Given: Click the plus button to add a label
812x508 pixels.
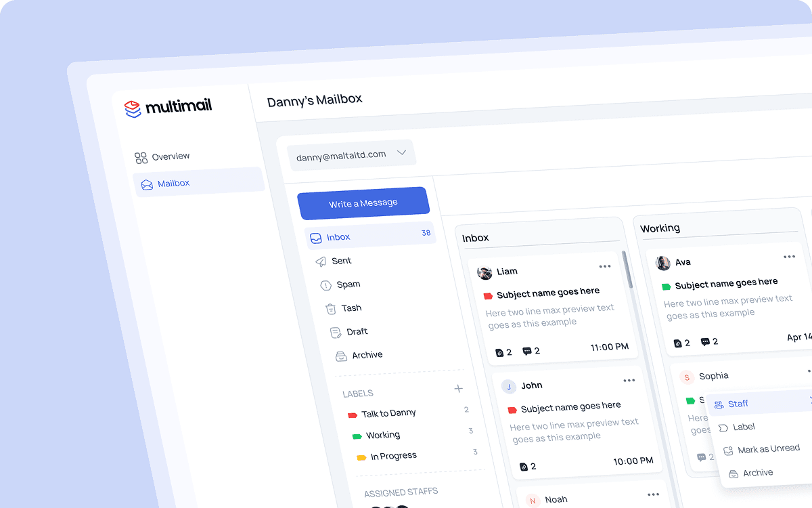Looking at the screenshot, I should click(459, 388).
